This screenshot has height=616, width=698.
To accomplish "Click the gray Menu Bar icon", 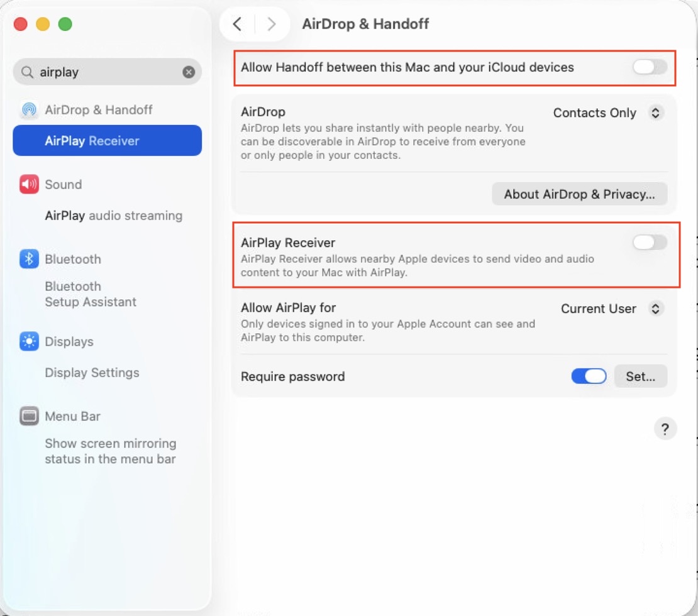I will (29, 416).
